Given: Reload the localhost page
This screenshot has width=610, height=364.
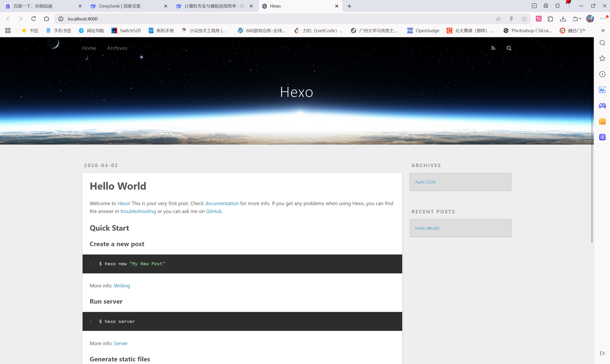Looking at the screenshot, I should (34, 19).
